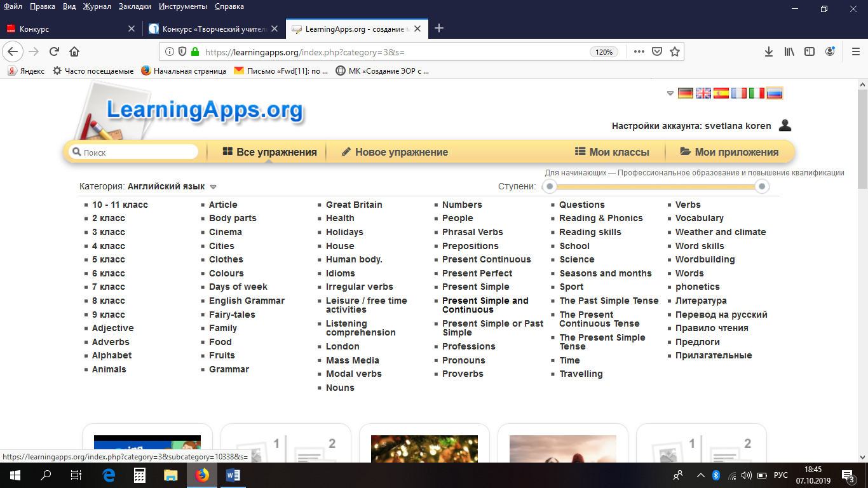Open the page actions three-dots menu

(639, 52)
